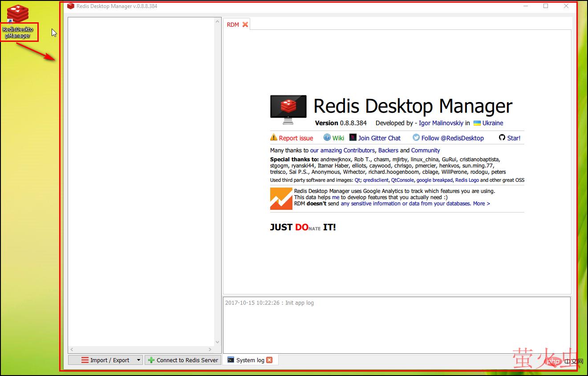Click JUST DOnate IT! text
Screen dimensions: 588x376
click(303, 227)
